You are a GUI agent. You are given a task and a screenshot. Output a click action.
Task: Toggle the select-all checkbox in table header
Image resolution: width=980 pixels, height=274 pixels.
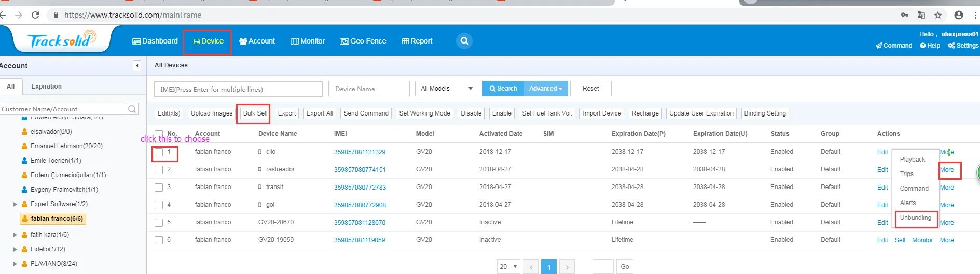coord(159,134)
